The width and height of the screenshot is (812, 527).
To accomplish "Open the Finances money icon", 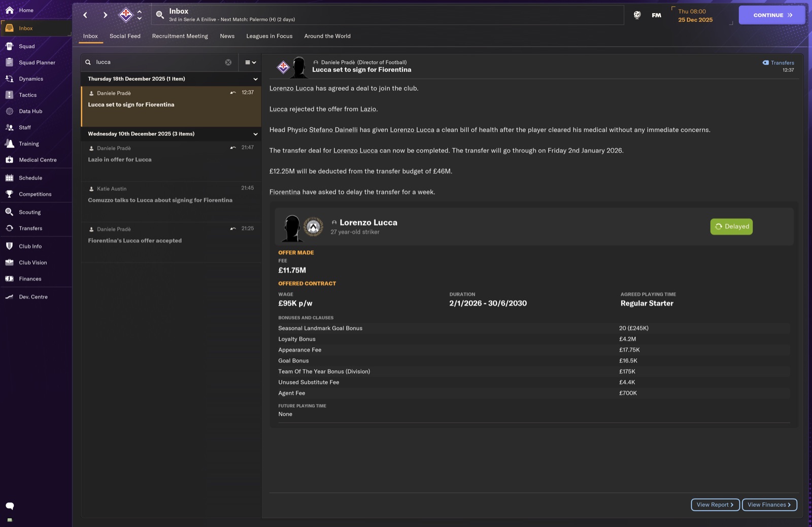I will point(9,278).
